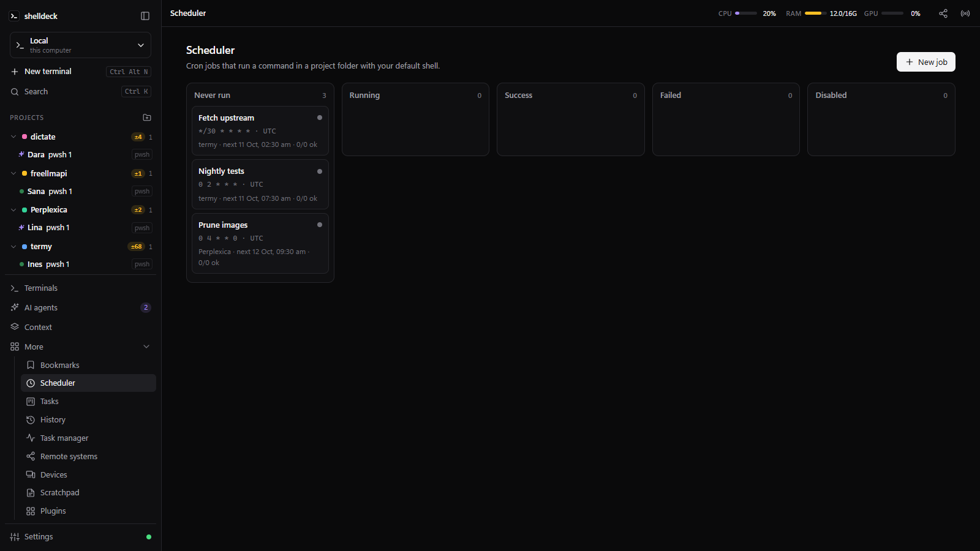Open Devices page
This screenshot has width=980, height=551.
click(88, 475)
